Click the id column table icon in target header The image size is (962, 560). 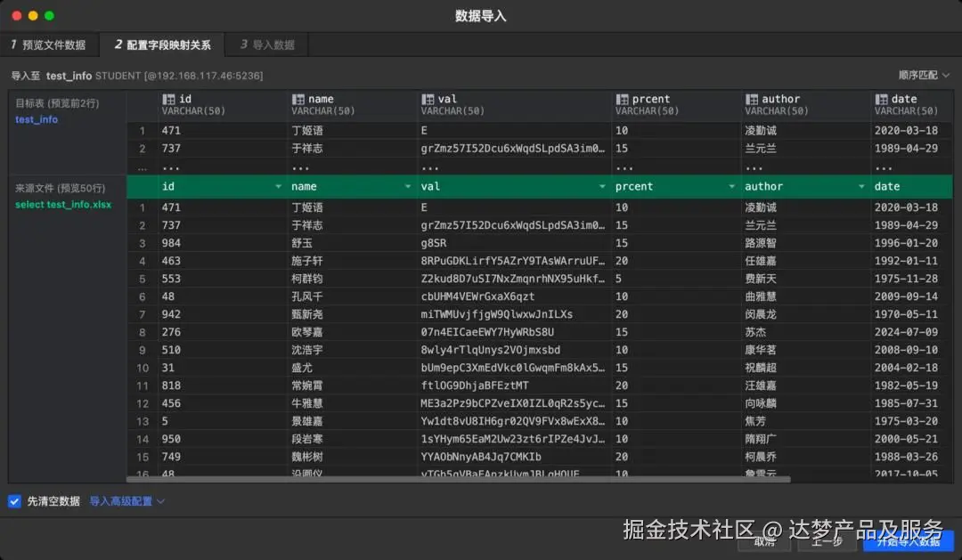[x=168, y=99]
